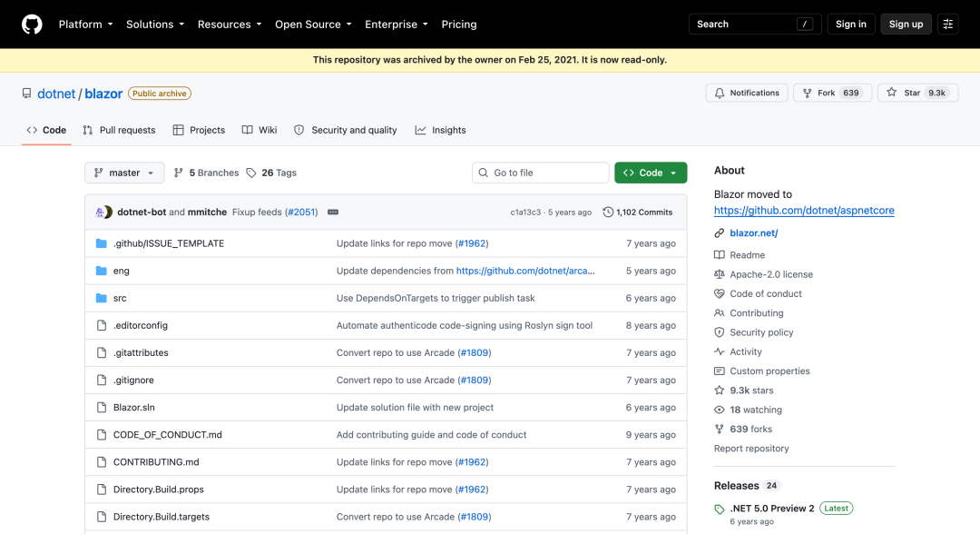The width and height of the screenshot is (980, 534).
Task: Open the Insights tab
Action: pyautogui.click(x=441, y=130)
